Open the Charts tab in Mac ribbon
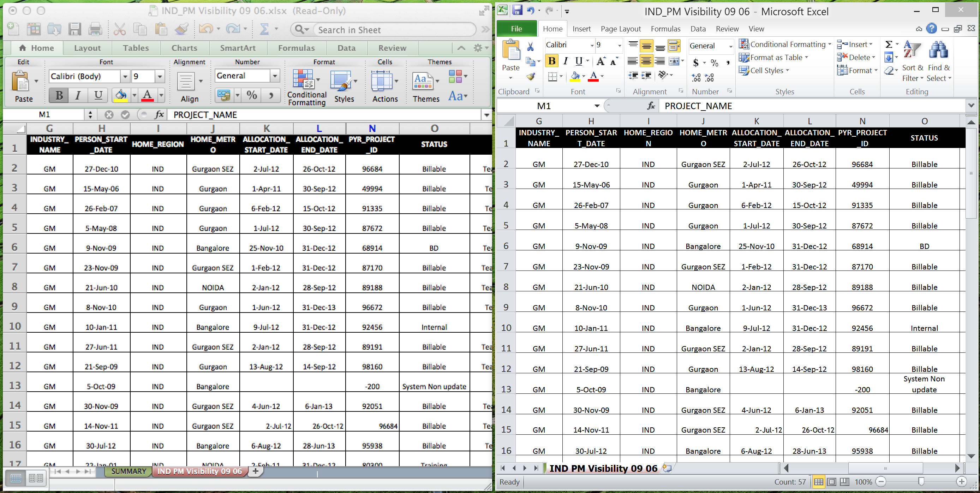Image resolution: width=980 pixels, height=493 pixels. [x=184, y=48]
